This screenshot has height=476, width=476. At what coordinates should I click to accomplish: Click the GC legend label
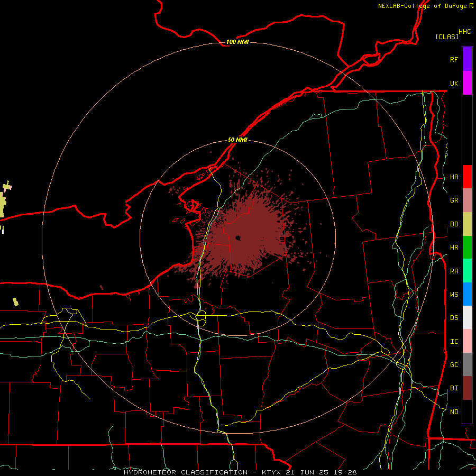pyautogui.click(x=454, y=365)
